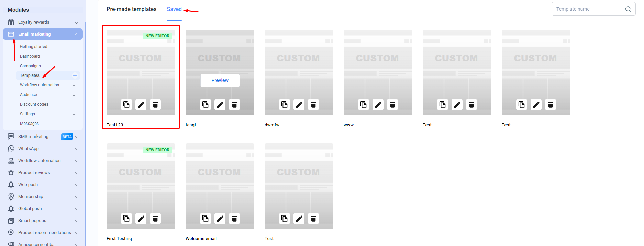Collapse the Email marketing module
The height and width of the screenshot is (246, 644).
pos(77,34)
